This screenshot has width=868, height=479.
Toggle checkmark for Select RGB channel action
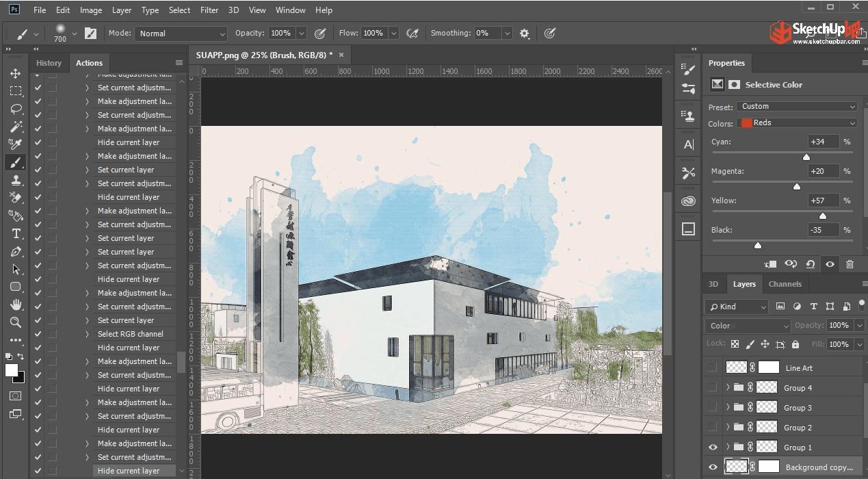pyautogui.click(x=38, y=334)
